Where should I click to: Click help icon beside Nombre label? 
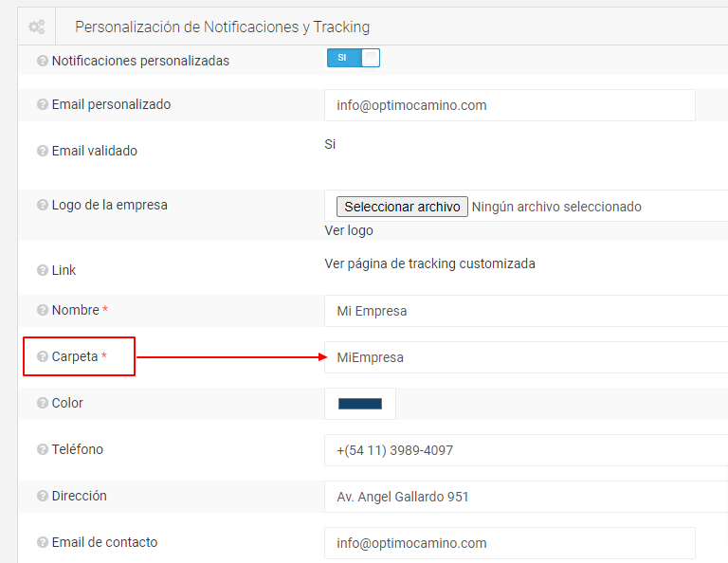43,310
